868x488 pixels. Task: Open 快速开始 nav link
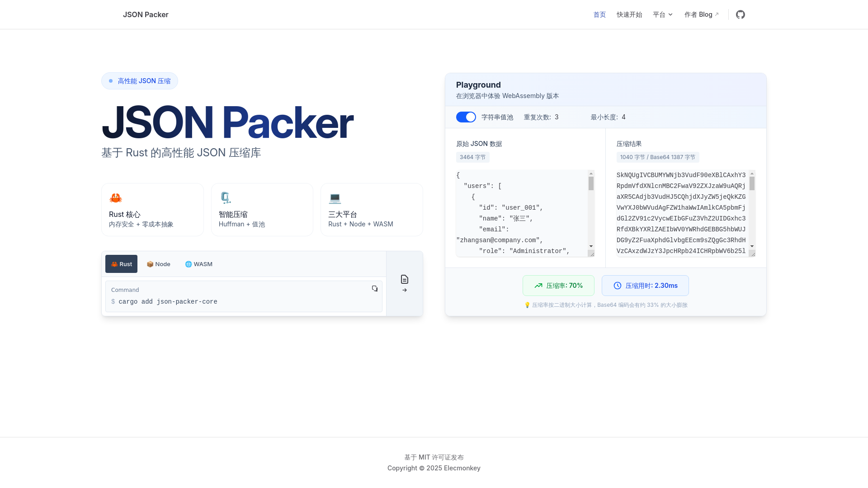pos(629,14)
